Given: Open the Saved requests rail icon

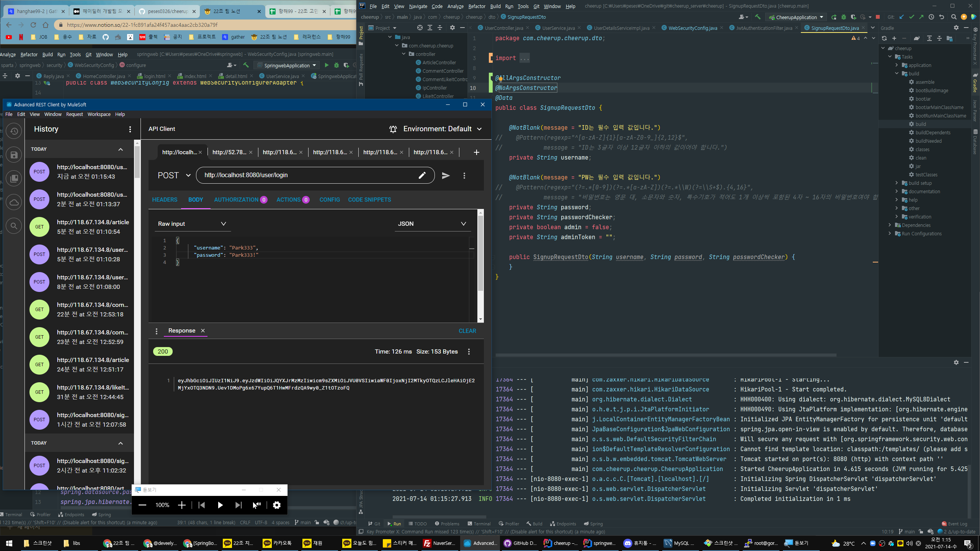Looking at the screenshot, I should click(x=14, y=155).
